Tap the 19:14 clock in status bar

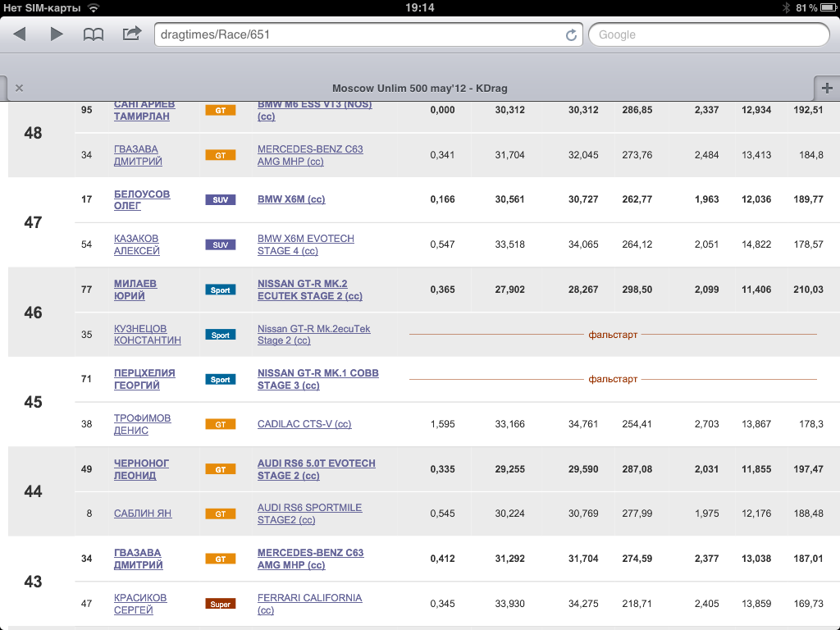420,7
